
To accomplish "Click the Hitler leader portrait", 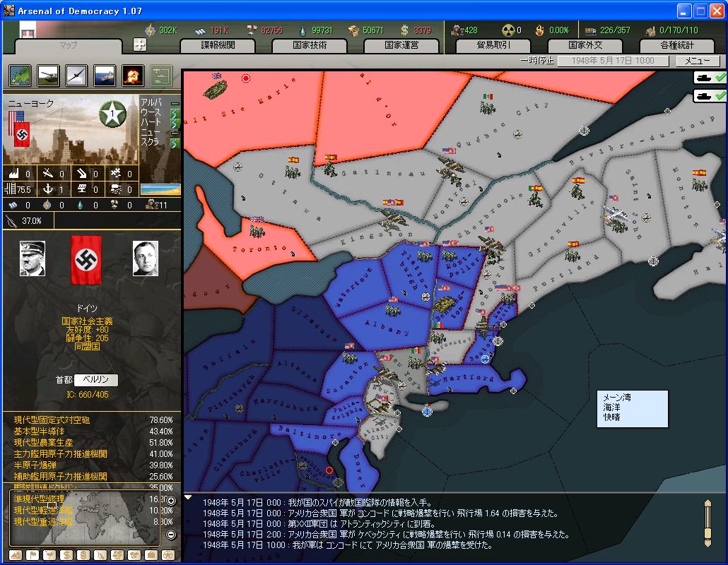I will 33,258.
